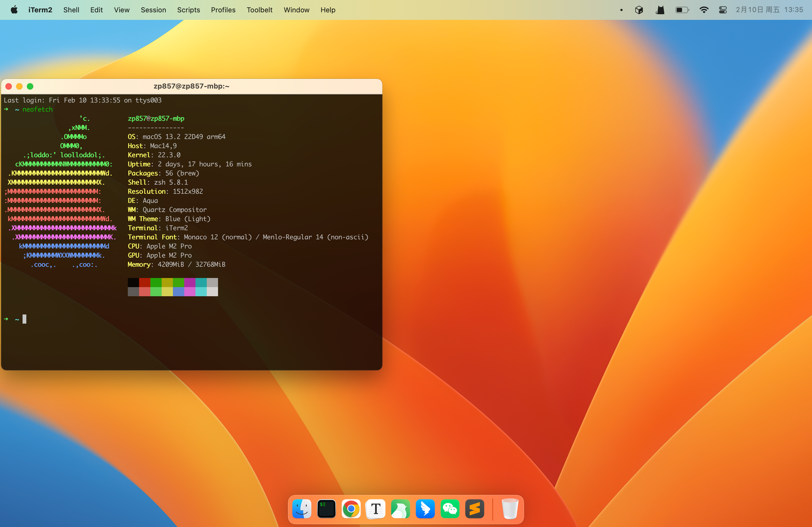Open Typora from the Dock
The image size is (812, 527).
[376, 509]
